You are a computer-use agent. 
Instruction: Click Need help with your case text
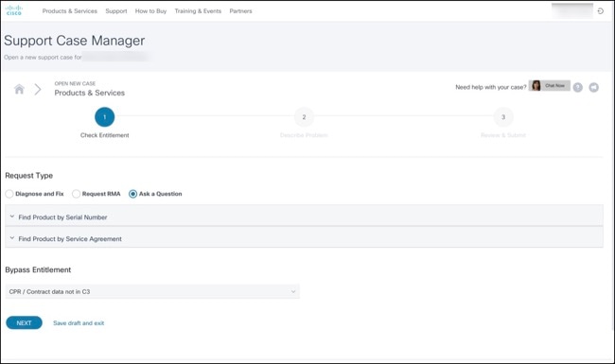pos(491,87)
